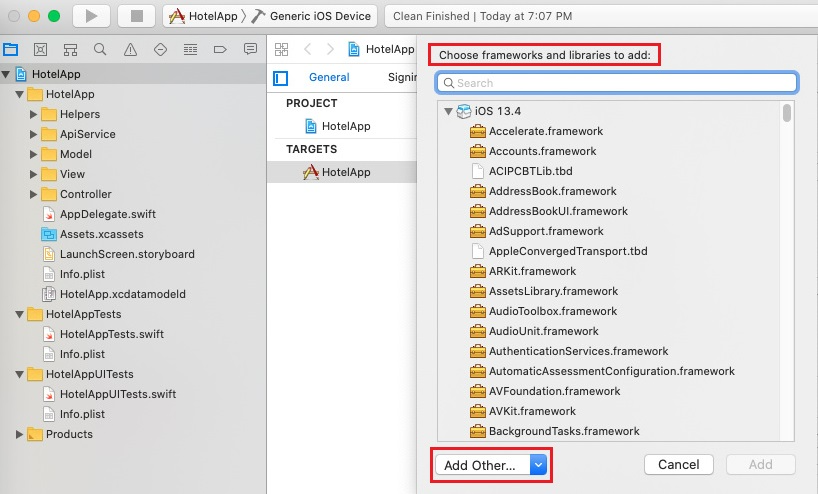Select HotelApp under PROJECT
Viewport: 818px width, 494px height.
click(346, 126)
